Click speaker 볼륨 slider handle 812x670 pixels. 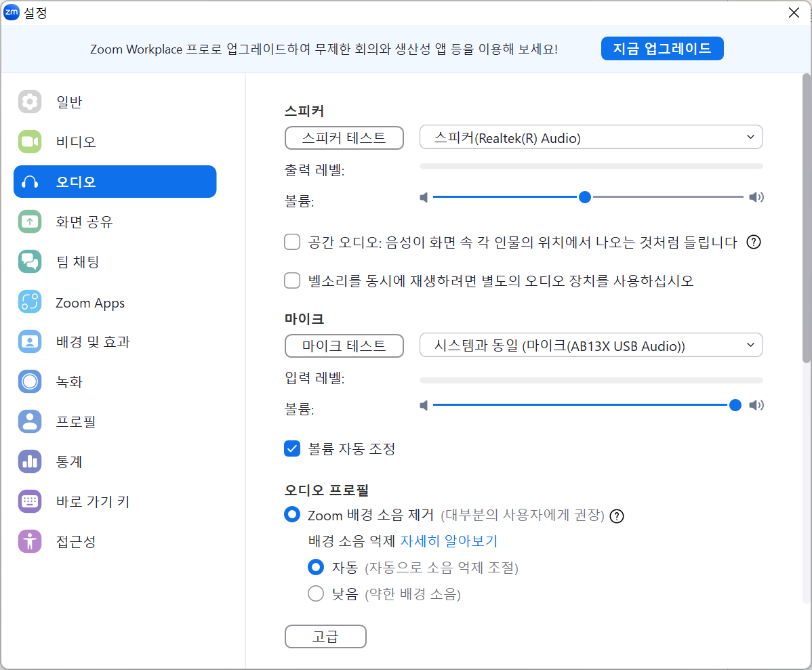coord(585,197)
